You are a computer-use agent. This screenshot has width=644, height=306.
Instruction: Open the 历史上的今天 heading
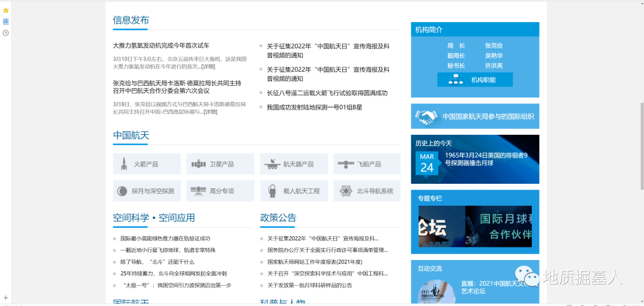(x=434, y=143)
